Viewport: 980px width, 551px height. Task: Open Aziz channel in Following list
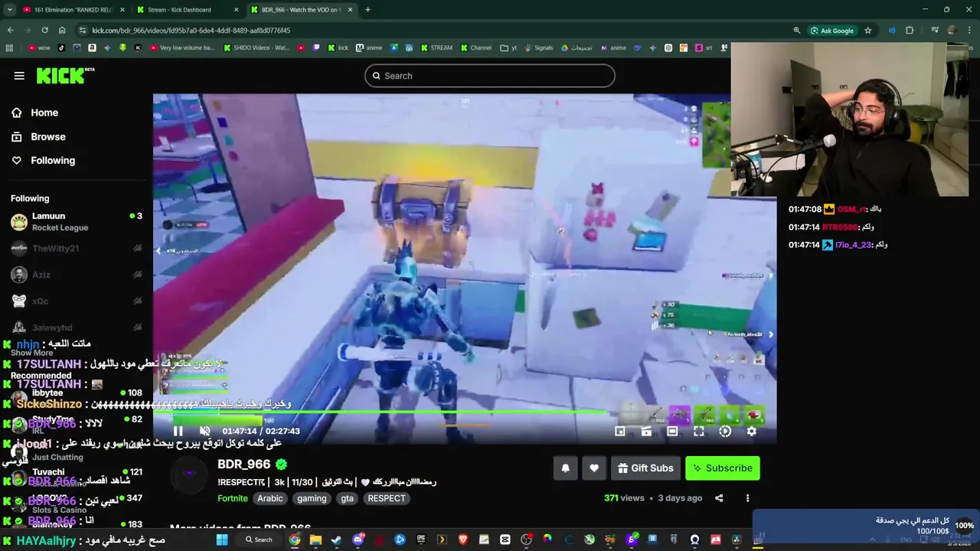pyautogui.click(x=77, y=275)
